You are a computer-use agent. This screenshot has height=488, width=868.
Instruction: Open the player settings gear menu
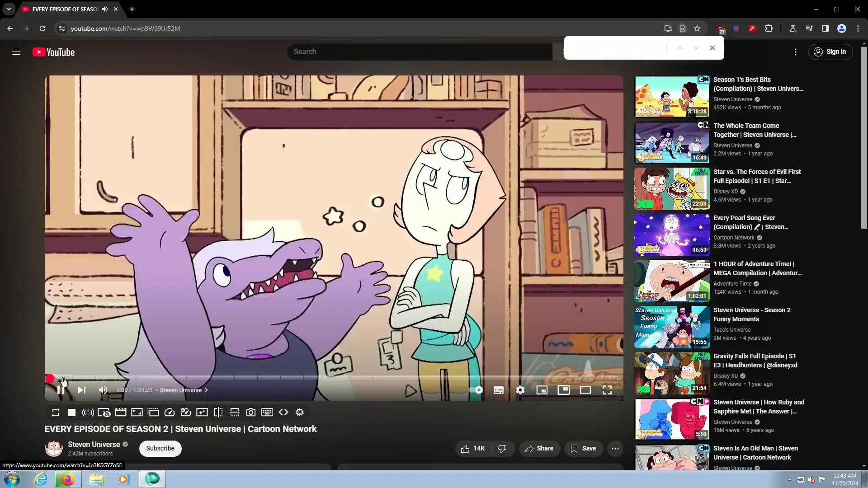520,390
